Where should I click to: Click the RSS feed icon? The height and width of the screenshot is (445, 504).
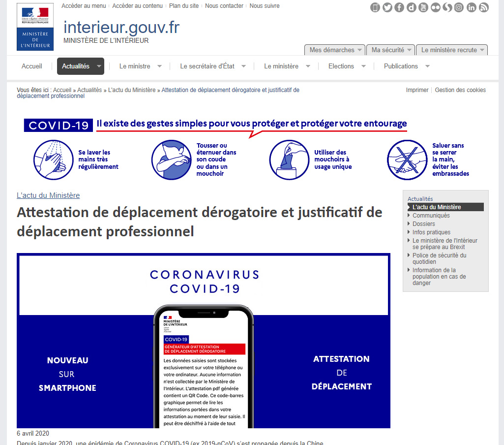[x=483, y=7]
